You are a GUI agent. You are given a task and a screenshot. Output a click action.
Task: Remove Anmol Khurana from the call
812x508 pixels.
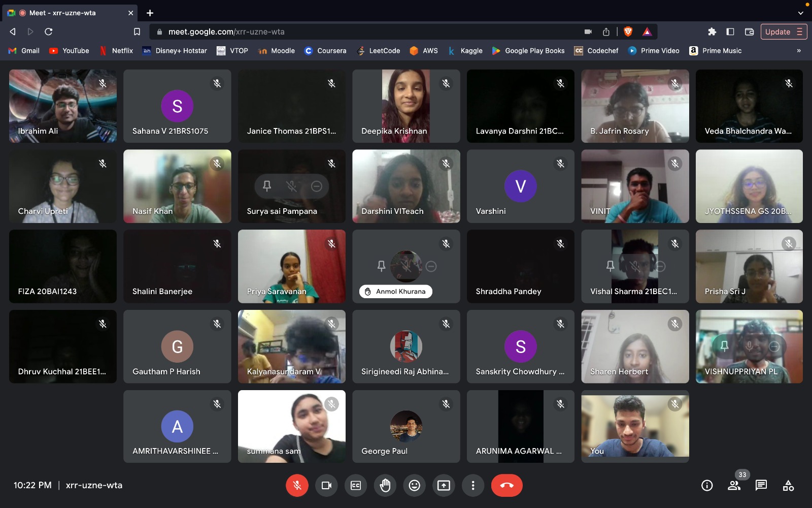pos(431,266)
